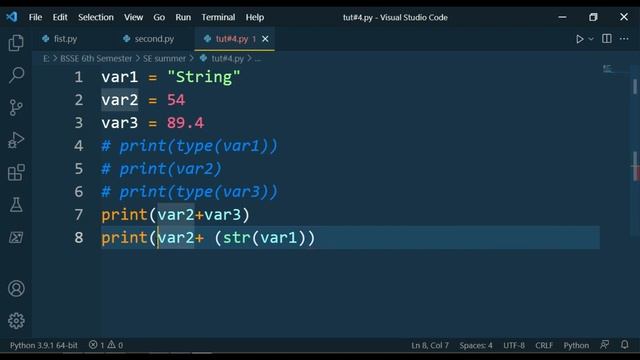Screen dimensions: 640x360
Task: Click the value 89.4 on line 3
Action: (x=185, y=123)
